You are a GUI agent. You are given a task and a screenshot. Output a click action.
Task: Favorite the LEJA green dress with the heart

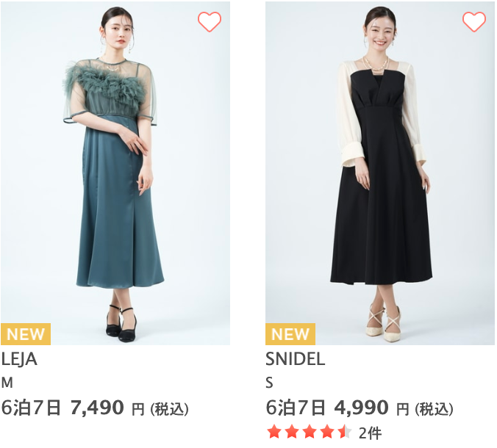click(x=210, y=22)
